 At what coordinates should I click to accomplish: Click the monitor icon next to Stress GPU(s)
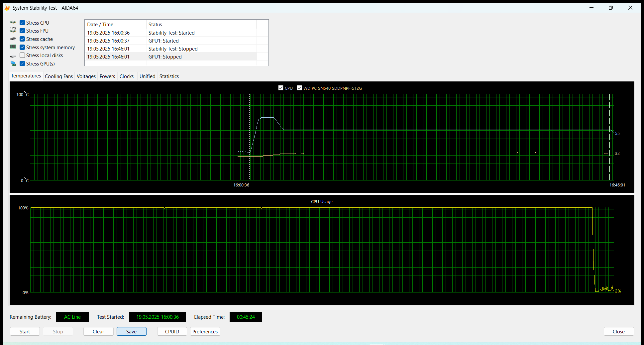(x=13, y=63)
